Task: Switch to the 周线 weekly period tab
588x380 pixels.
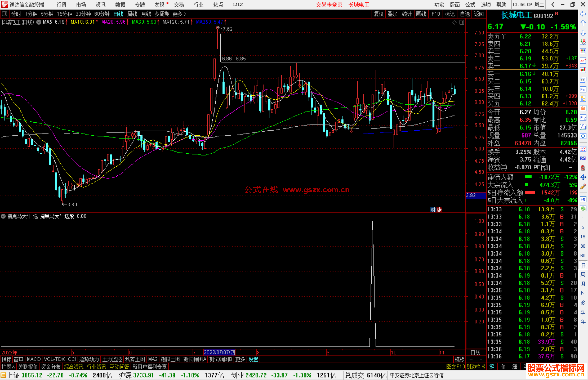Action: tap(132, 14)
